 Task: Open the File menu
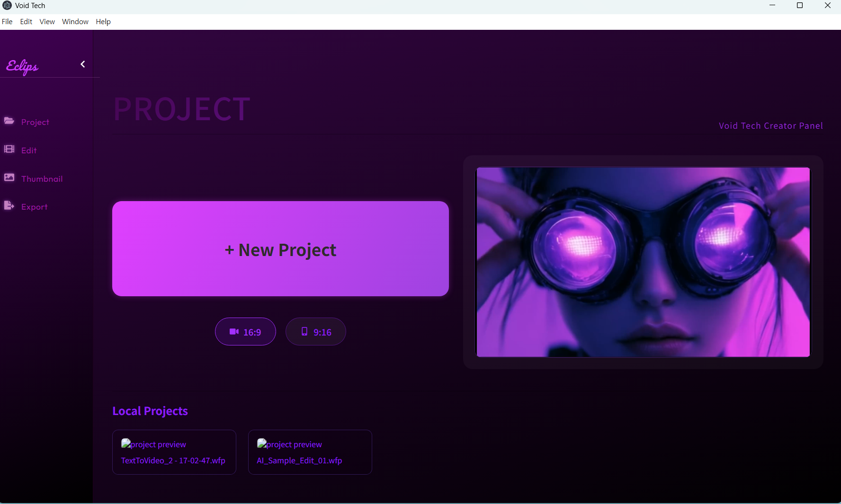click(x=7, y=22)
